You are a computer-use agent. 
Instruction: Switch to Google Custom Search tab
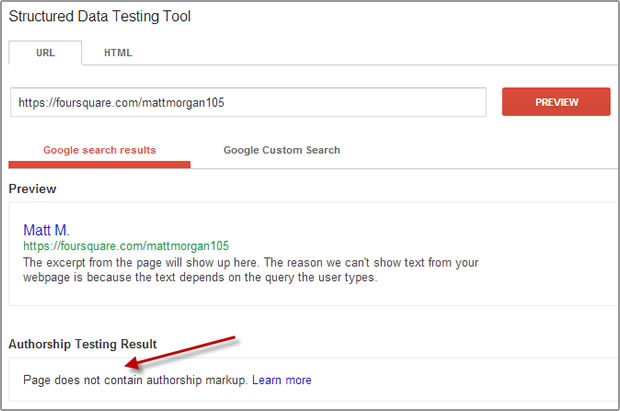point(282,150)
